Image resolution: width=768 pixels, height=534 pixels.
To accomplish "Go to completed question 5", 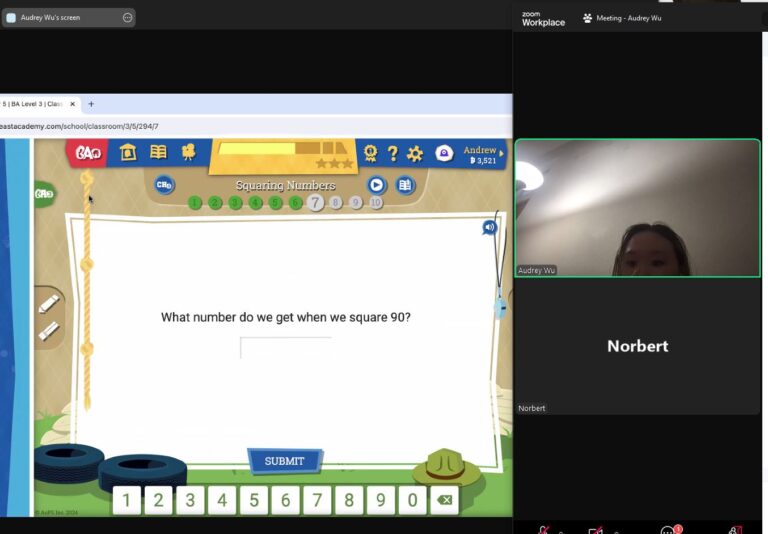I will click(x=275, y=202).
